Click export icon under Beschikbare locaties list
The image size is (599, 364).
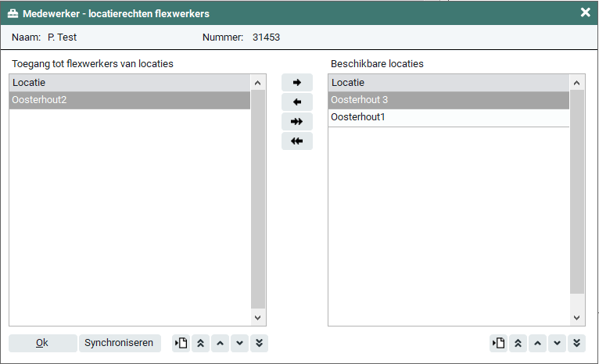pyautogui.click(x=498, y=343)
